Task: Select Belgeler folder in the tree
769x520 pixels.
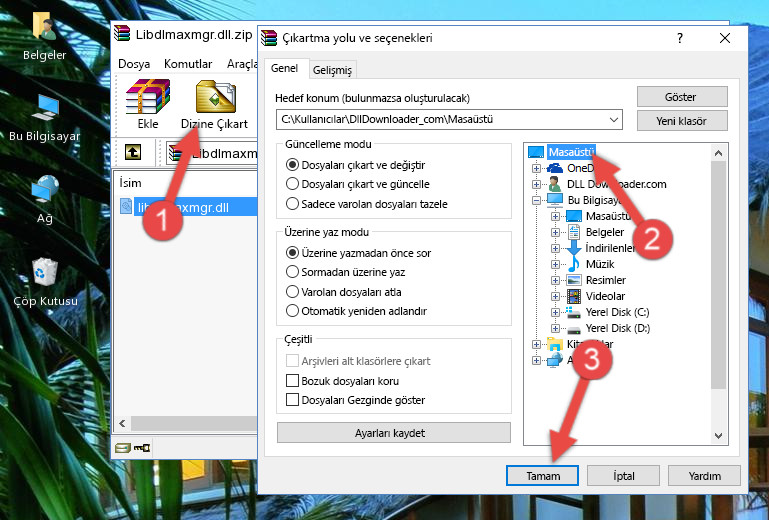Action: pyautogui.click(x=605, y=232)
